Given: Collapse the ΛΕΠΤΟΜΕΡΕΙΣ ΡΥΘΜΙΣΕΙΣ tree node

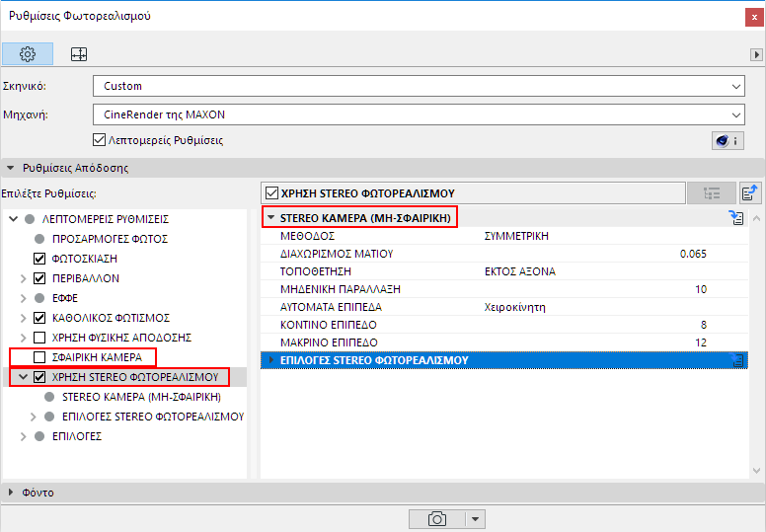Looking at the screenshot, I should 14,219.
